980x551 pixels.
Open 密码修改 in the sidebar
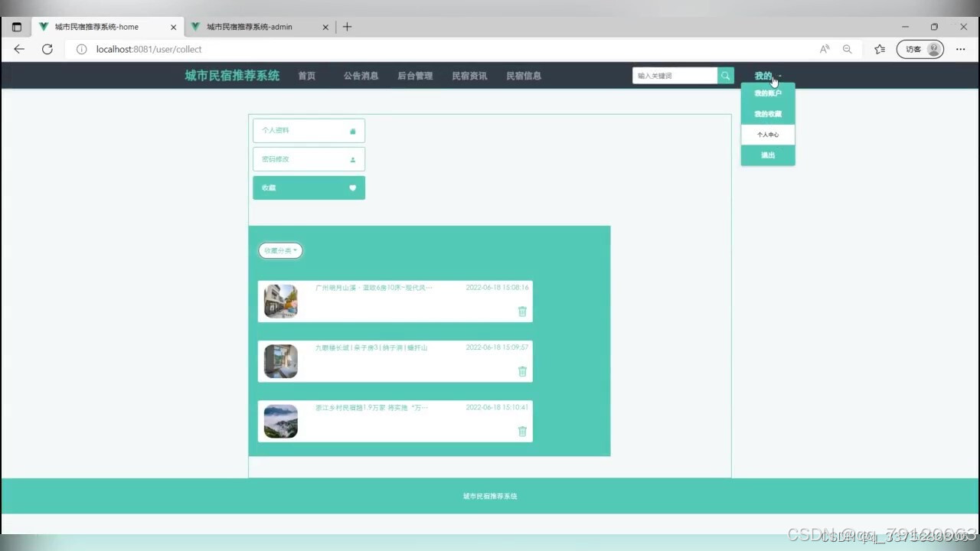(x=309, y=159)
